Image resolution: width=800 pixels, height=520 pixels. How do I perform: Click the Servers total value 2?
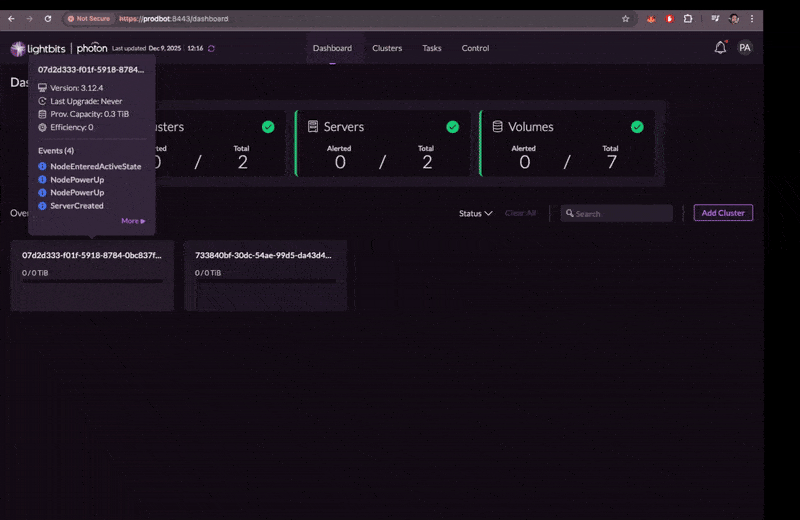click(427, 162)
